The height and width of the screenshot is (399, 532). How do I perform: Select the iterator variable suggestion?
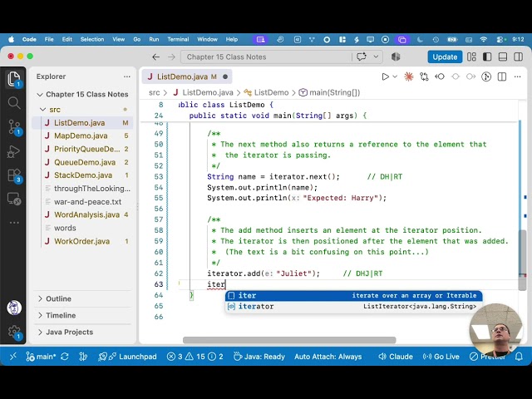pyautogui.click(x=353, y=307)
